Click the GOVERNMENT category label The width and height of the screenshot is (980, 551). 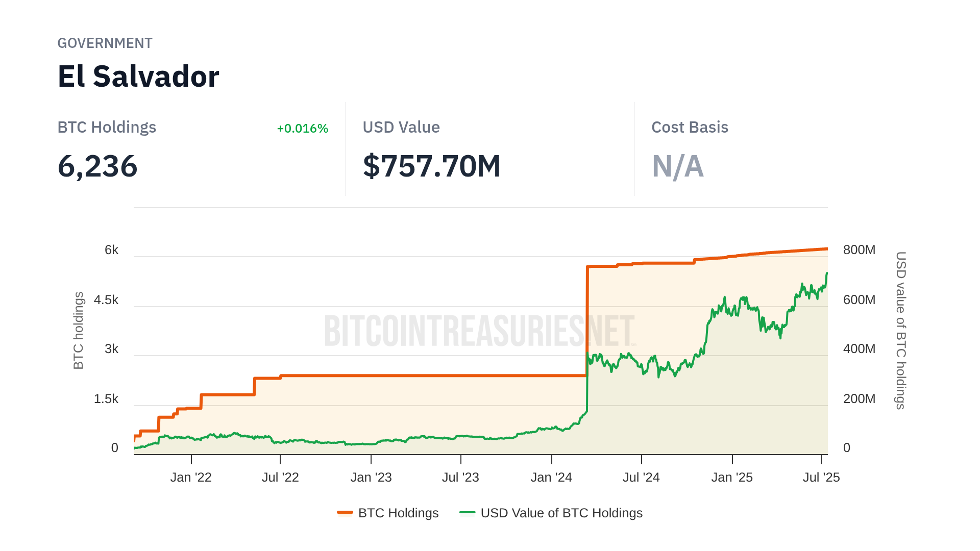pos(105,43)
